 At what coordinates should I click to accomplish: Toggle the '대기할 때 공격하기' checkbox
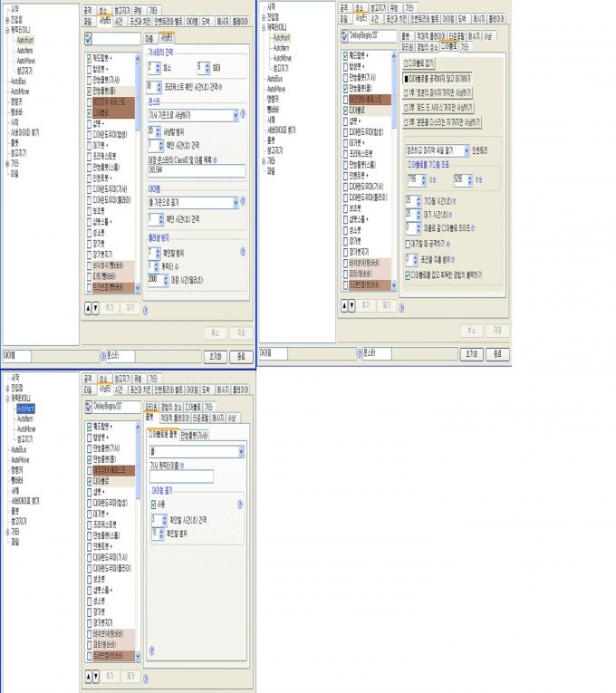[x=406, y=244]
